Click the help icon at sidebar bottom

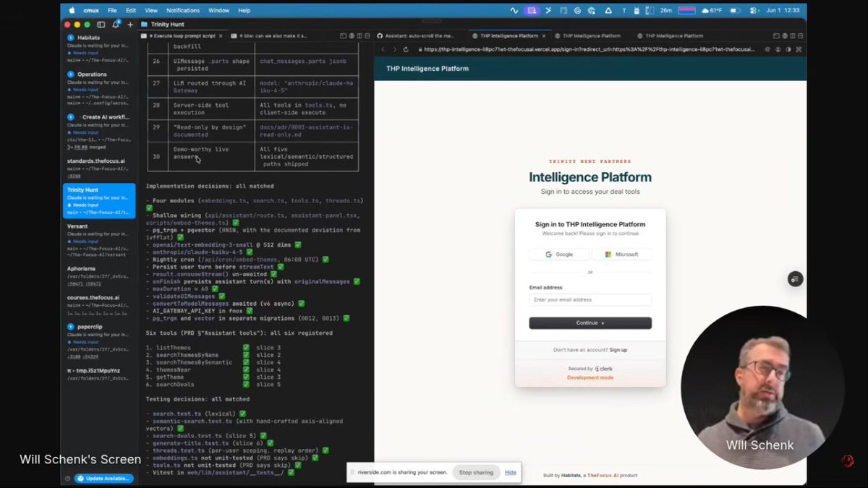click(x=68, y=478)
